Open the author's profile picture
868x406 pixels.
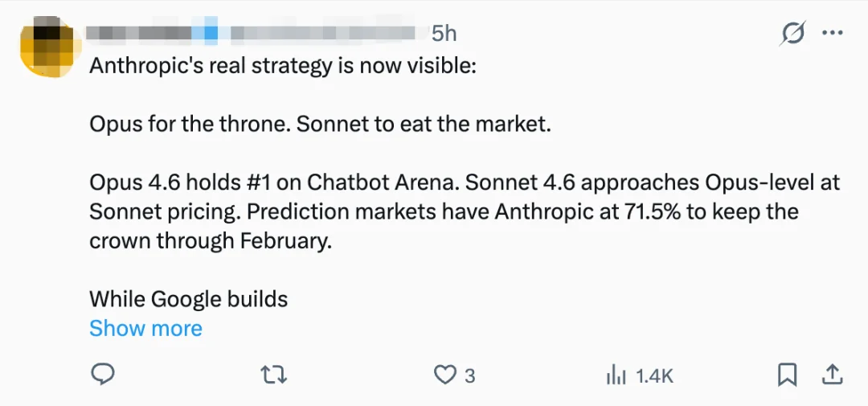46,48
